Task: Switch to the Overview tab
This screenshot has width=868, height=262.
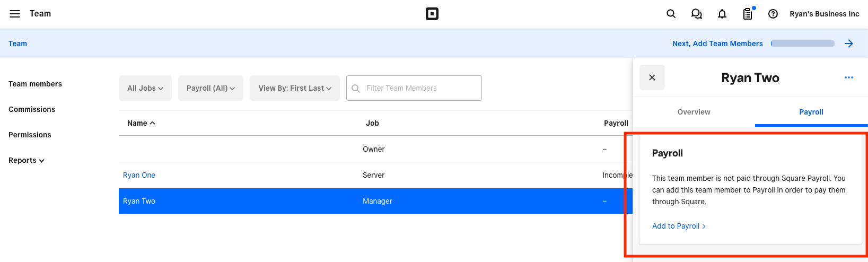Action: pyautogui.click(x=694, y=112)
